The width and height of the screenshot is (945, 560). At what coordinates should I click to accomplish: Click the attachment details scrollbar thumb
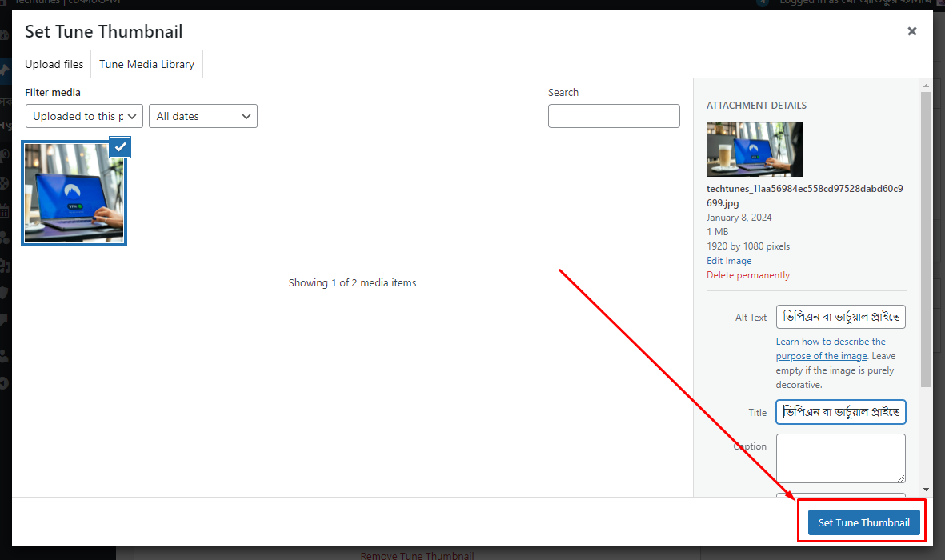tap(926, 238)
